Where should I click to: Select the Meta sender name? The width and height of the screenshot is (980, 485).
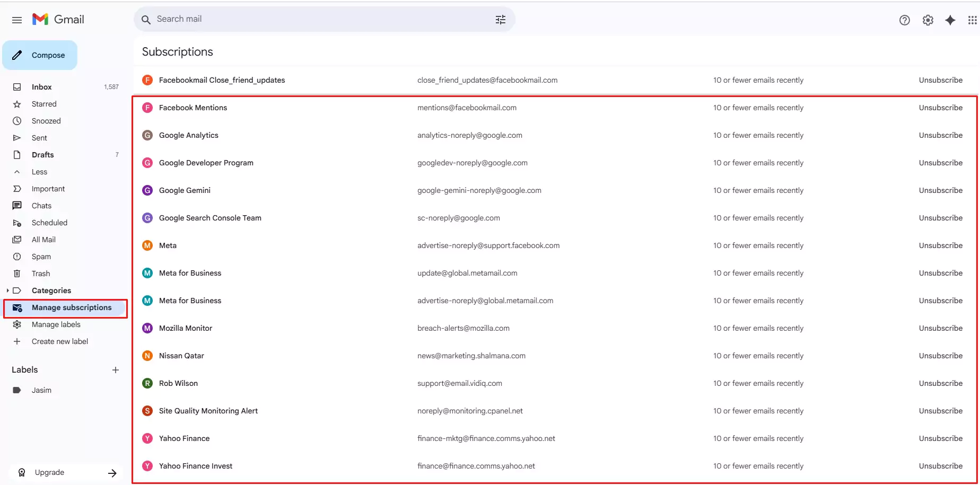pyautogui.click(x=168, y=245)
